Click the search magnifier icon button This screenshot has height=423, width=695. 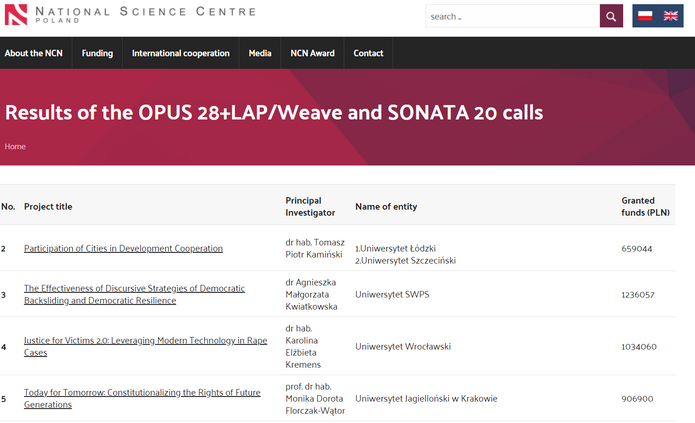pos(611,16)
